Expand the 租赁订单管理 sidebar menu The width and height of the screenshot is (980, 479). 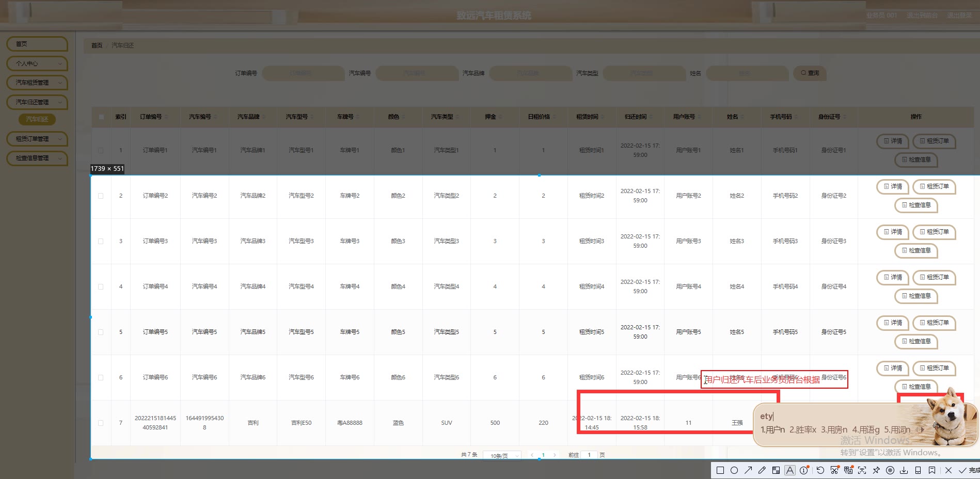point(37,139)
